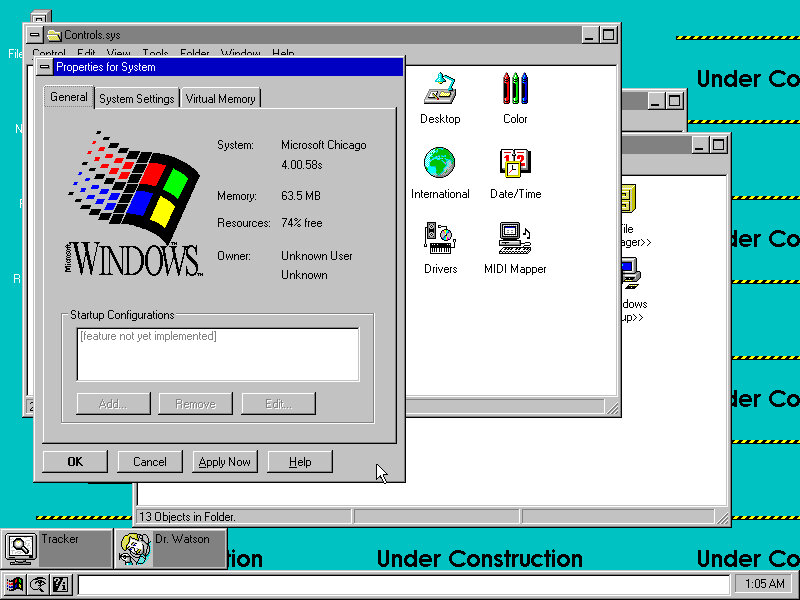Viewport: 800px width, 600px height.
Task: Open the MIDI Mapper icon
Action: pyautogui.click(x=515, y=238)
